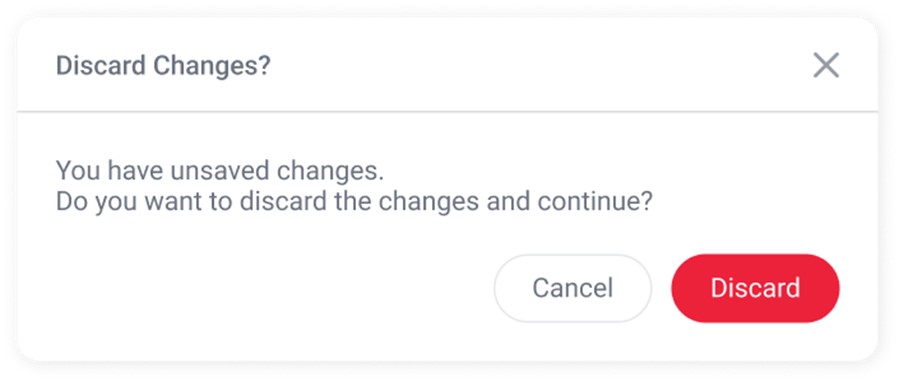Select the 'Discard Changes?' title text
This screenshot has height=382, width=899.
163,66
